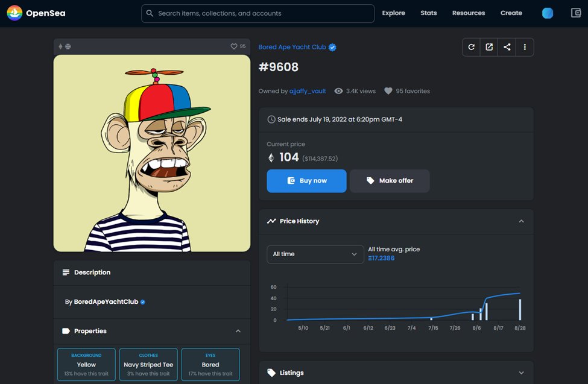
Task: Click the Description section header
Action: pos(152,272)
